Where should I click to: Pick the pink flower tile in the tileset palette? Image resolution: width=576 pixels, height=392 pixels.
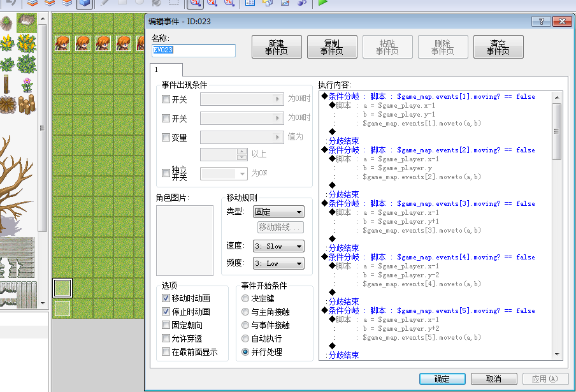(x=27, y=85)
